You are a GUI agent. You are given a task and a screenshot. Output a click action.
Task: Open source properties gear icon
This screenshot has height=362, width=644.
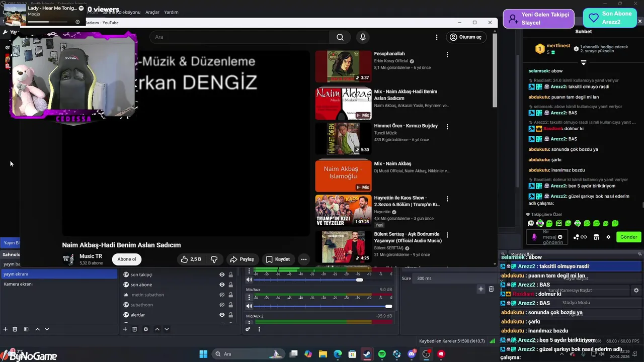[146, 329]
